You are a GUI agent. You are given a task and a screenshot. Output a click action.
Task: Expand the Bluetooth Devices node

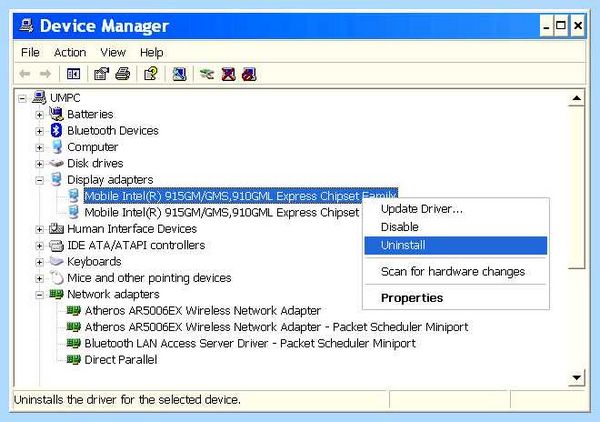pos(39,131)
